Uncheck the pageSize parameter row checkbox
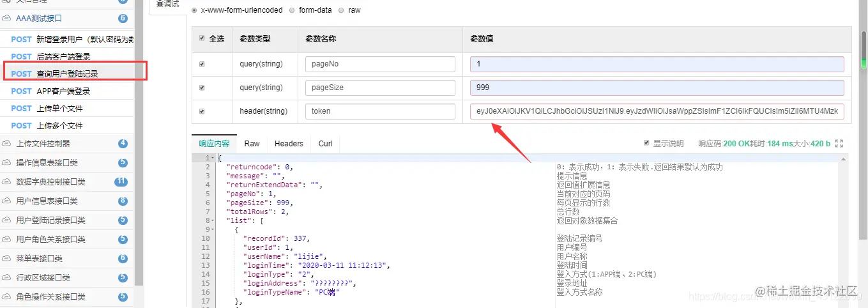 point(202,88)
